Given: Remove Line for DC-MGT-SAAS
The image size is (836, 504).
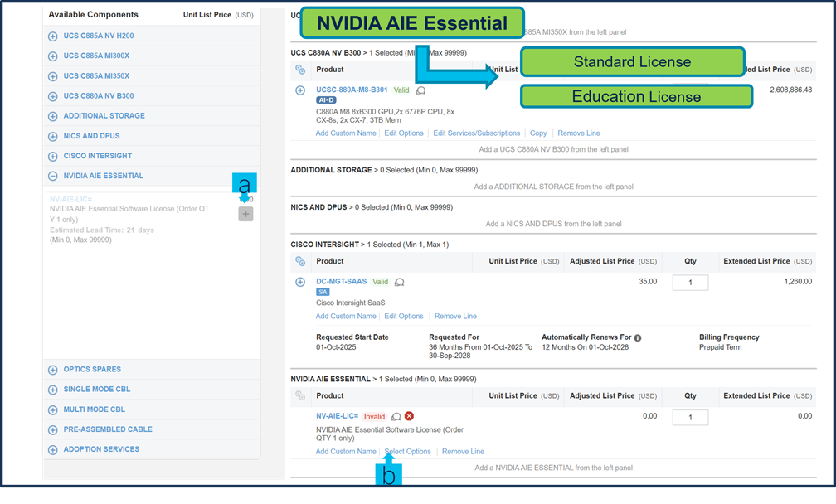Looking at the screenshot, I should [455, 317].
